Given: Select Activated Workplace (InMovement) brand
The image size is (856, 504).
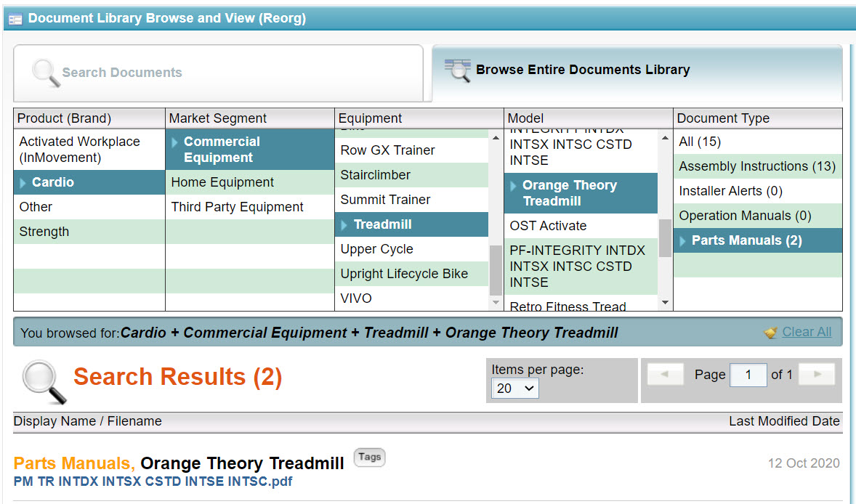Looking at the screenshot, I should (x=89, y=150).
